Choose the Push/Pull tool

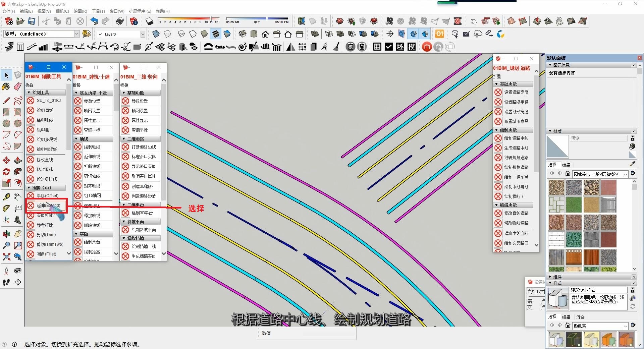tap(18, 160)
